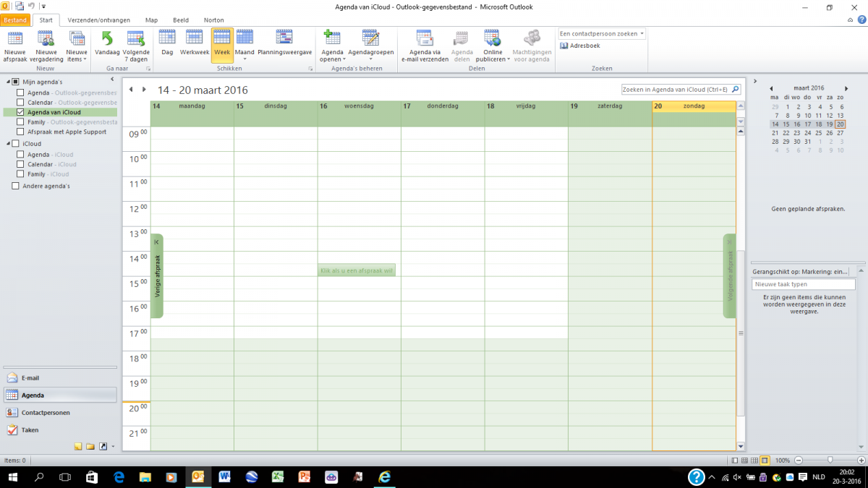868x488 pixels.
Task: Click the Undo icon in quick access toolbar
Action: pyautogui.click(x=30, y=6)
